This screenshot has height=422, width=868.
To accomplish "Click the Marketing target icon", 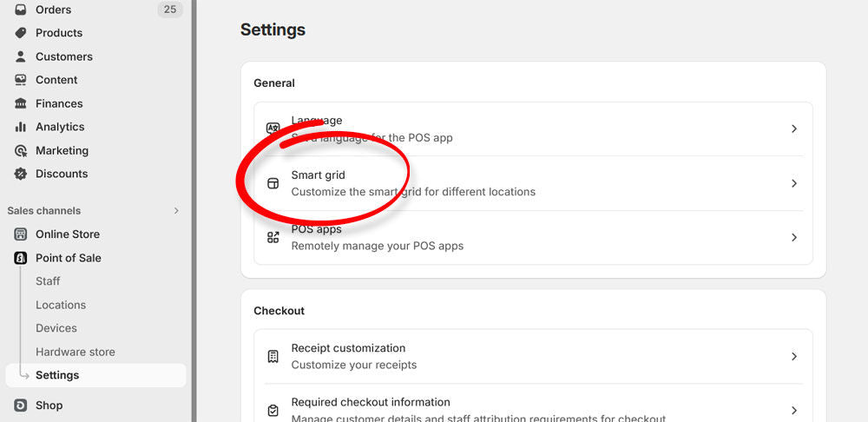I will (x=21, y=150).
